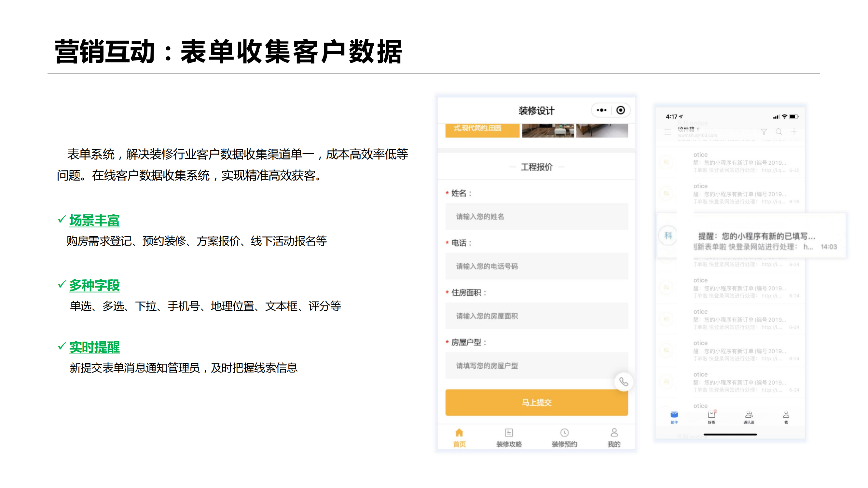Click the 电话 phone number input field

point(536,266)
